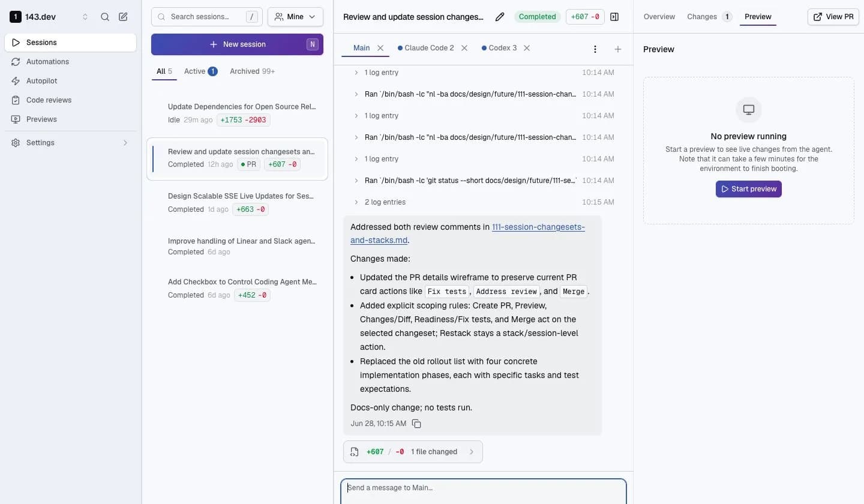Copy message using the copy icon
Viewport: 864px width, 504px height.
pos(416,424)
